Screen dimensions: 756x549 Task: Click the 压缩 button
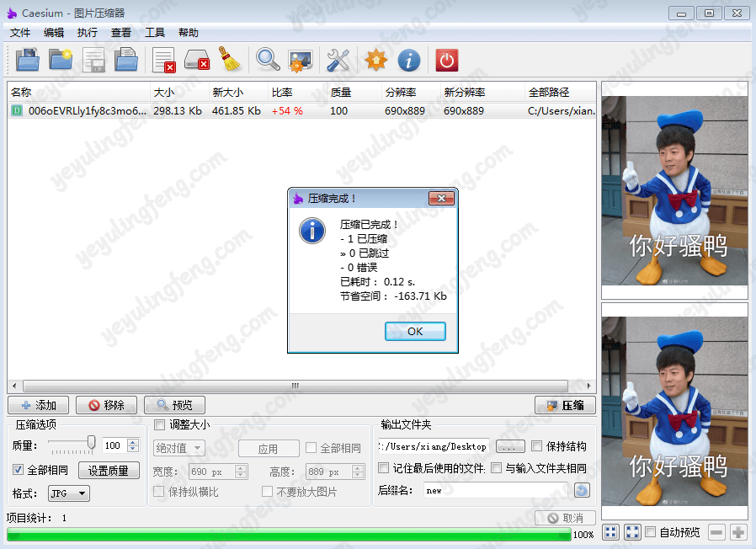tap(565, 405)
